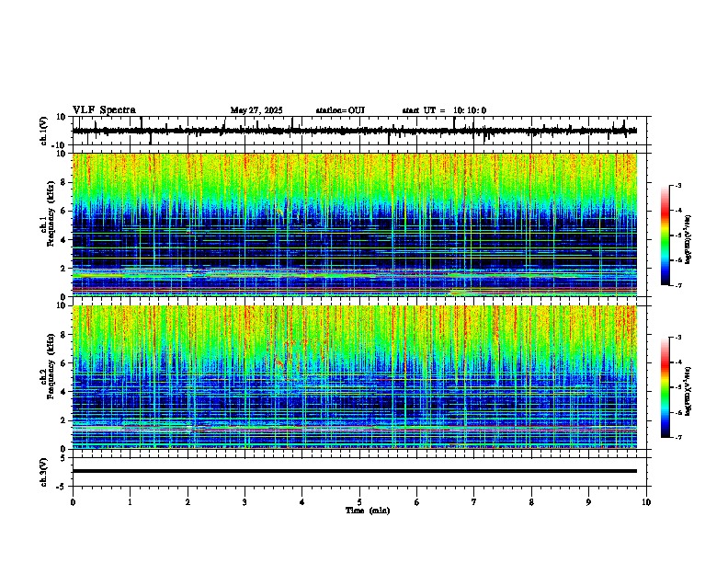Click the ch.1 colorbar scale
Image resolution: width=728 pixels, height=563 pixels.
coord(665,236)
